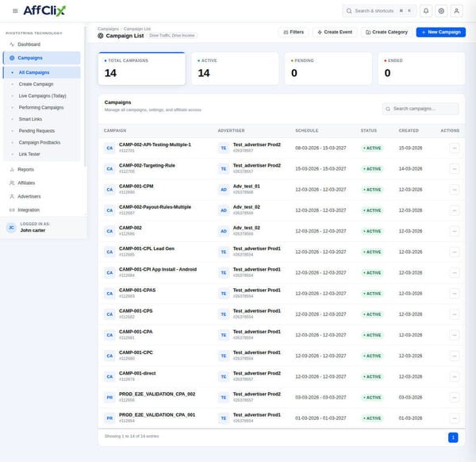Open actions menu for PROD_E2E_VALIDATION_CPA_002
476x462 pixels.
(x=454, y=398)
